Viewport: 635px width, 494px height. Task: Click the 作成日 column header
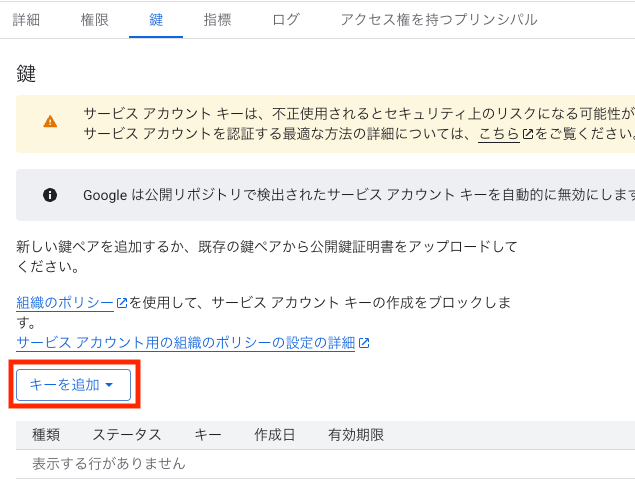click(x=275, y=435)
